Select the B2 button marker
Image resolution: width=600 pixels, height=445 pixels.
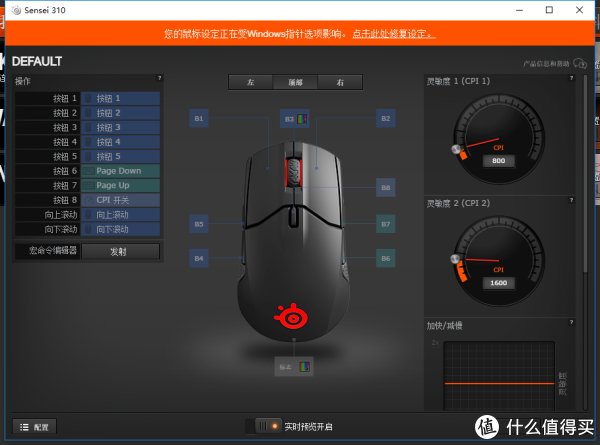click(x=386, y=119)
